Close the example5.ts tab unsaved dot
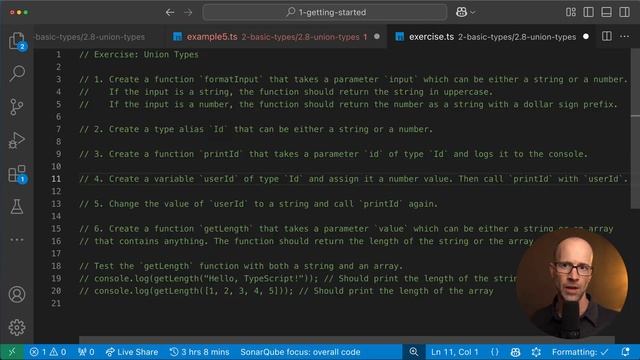Screen dimensions: 640x360 [x=377, y=36]
